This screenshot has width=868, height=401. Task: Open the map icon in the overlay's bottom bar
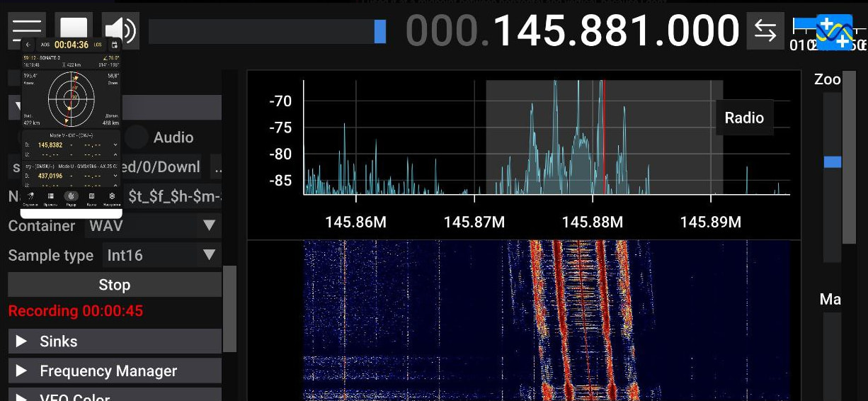tap(91, 196)
